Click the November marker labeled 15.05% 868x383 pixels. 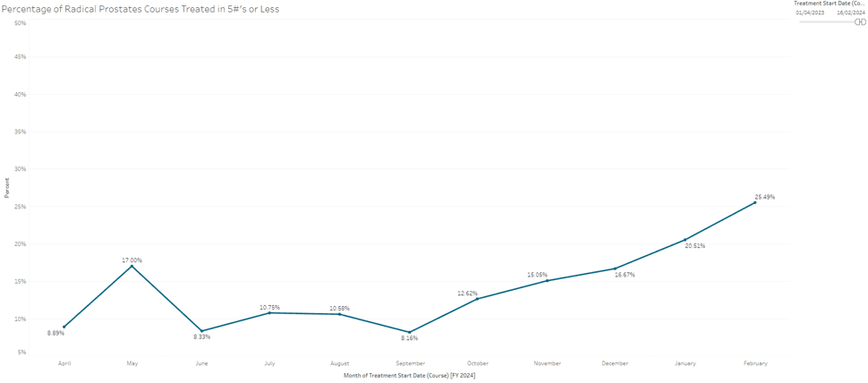click(547, 281)
